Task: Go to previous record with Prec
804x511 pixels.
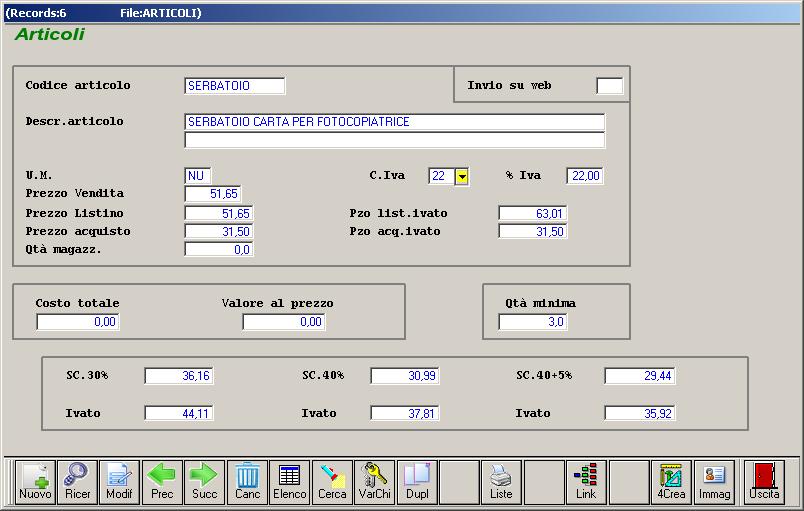Action: point(162,482)
